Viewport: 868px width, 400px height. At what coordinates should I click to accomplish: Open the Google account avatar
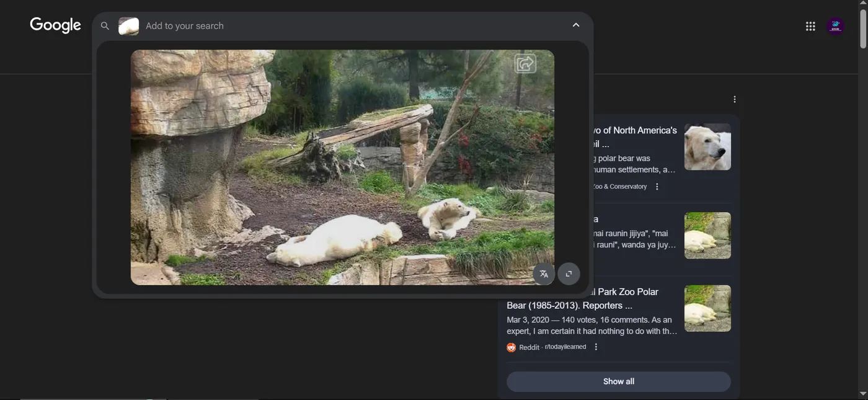coord(835,26)
